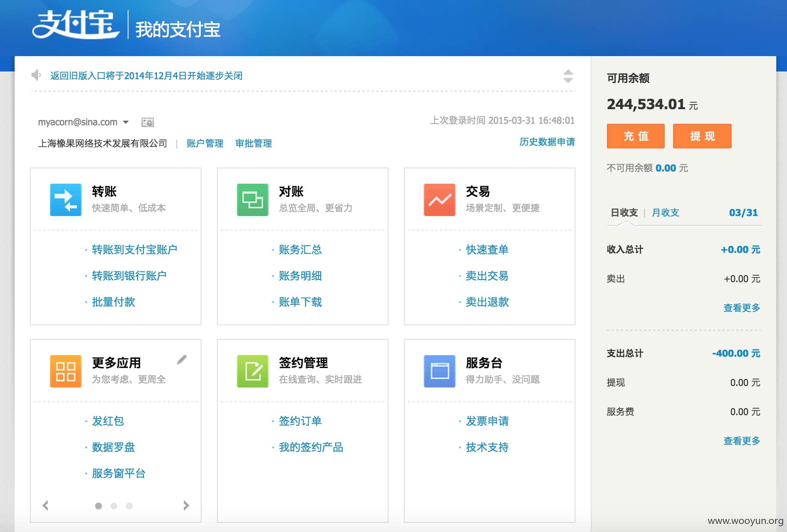Image resolution: width=787 pixels, height=532 pixels.
Task: Click the blue transfer arrows icon
Action: point(66,200)
